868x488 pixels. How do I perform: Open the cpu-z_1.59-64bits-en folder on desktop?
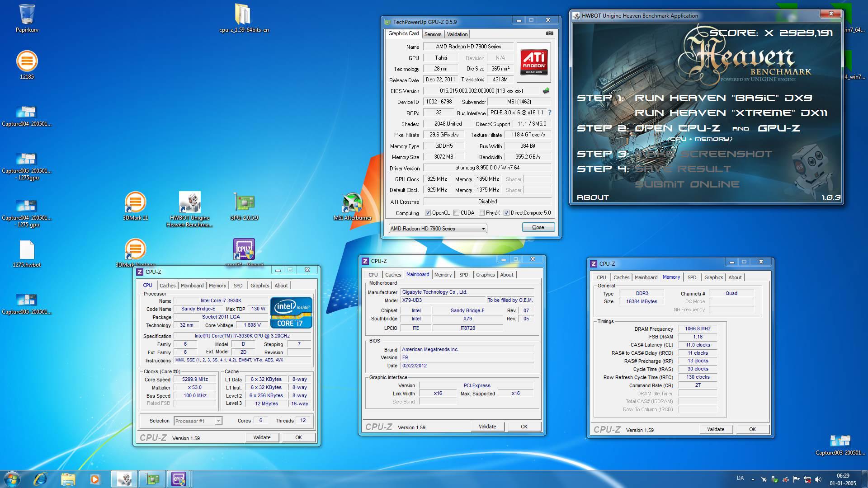244,18
